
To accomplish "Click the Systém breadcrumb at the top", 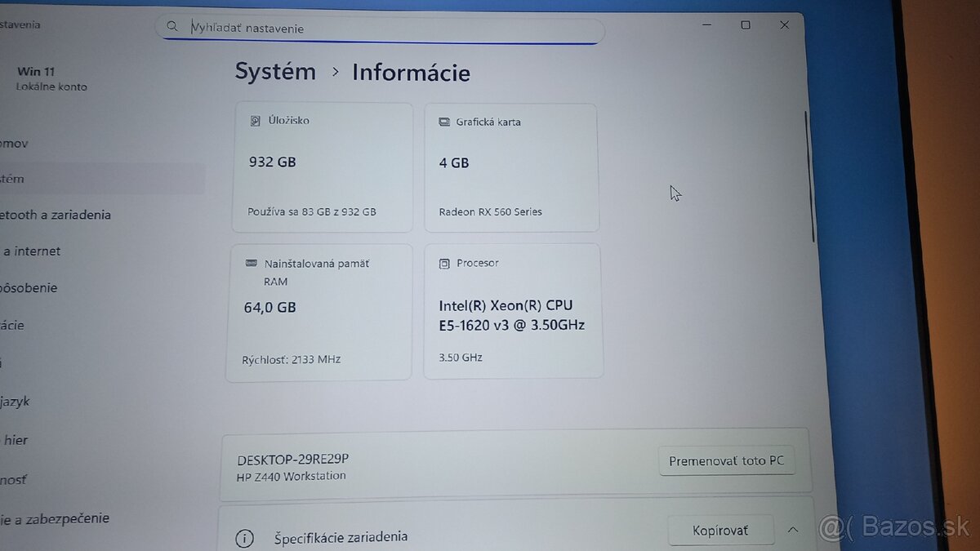I will tap(275, 72).
